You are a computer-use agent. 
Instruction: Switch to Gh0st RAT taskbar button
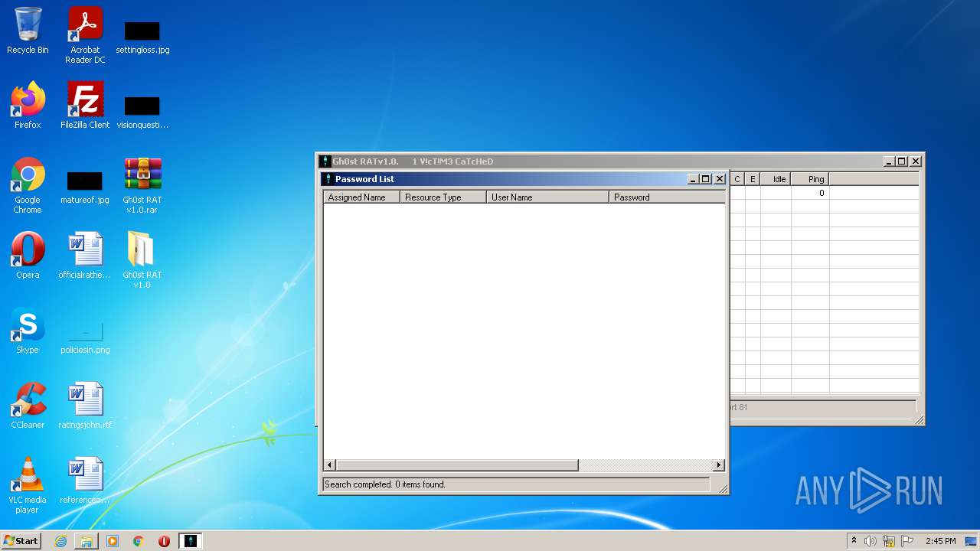[191, 541]
